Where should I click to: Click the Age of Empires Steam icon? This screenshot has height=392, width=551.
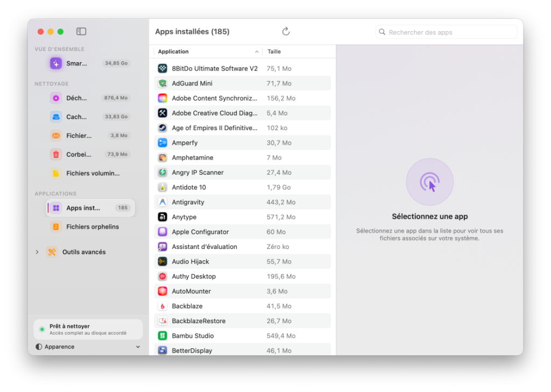point(163,128)
